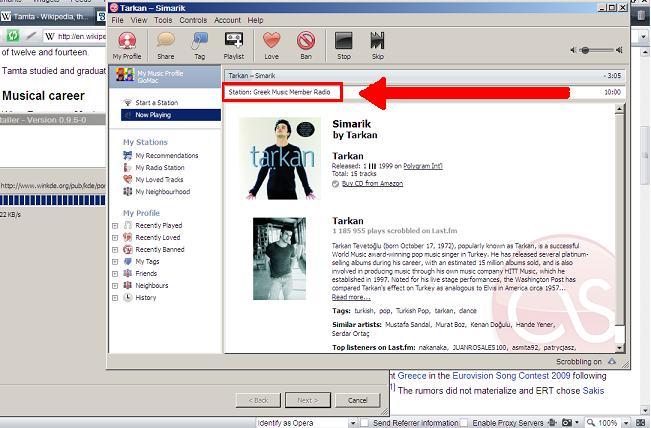Click the green reload icon in Opera
Image resolution: width=651 pixels, height=428 pixels.
pos(12,36)
